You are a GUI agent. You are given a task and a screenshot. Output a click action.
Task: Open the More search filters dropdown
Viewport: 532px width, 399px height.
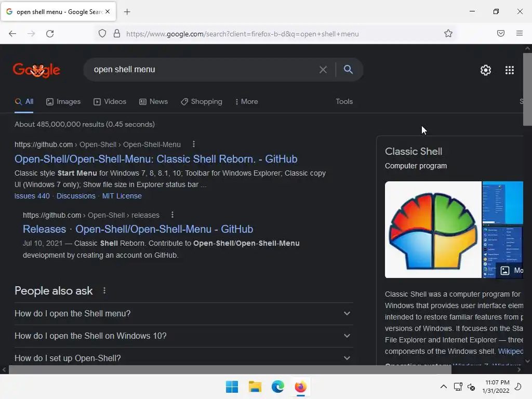(246, 101)
